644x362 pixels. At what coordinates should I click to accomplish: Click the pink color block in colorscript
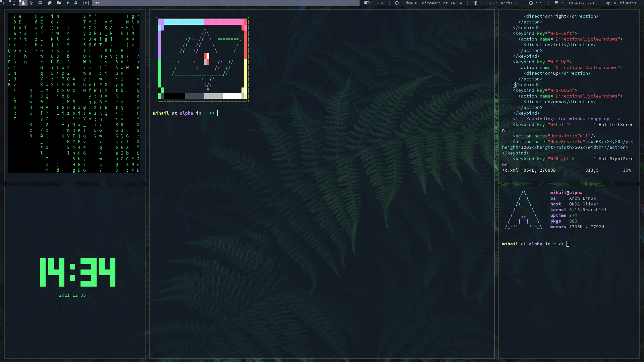[224, 22]
